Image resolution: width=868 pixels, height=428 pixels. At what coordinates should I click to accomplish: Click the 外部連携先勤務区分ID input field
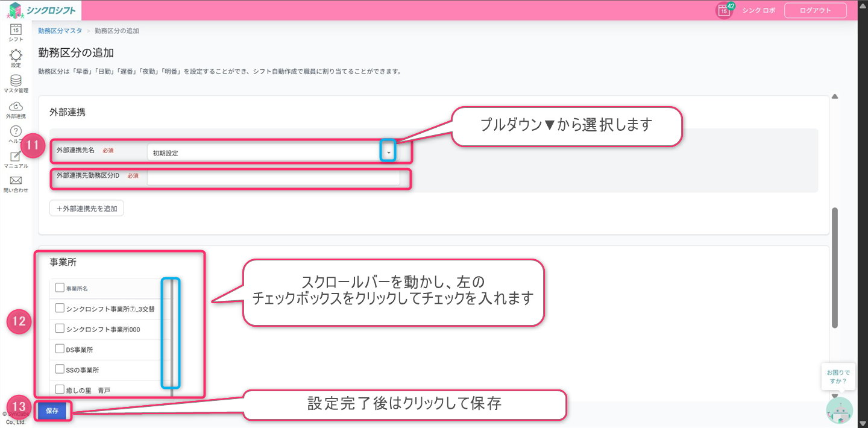273,177
